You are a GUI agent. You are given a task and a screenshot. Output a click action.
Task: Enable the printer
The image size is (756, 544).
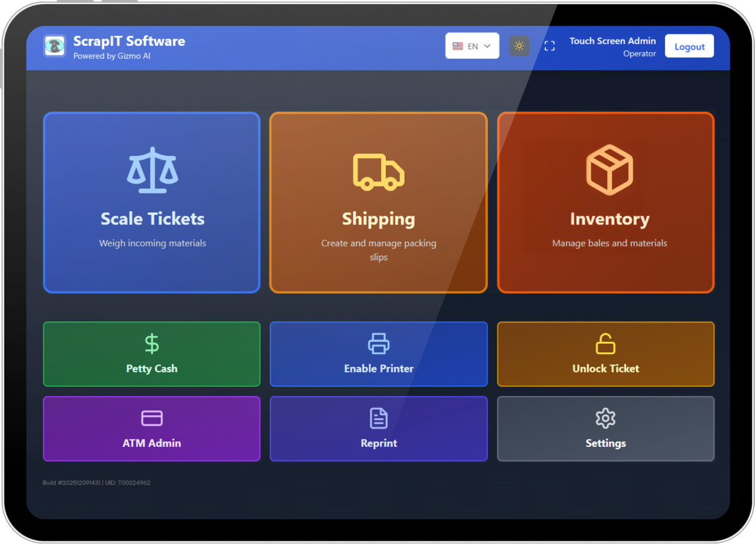(x=378, y=354)
